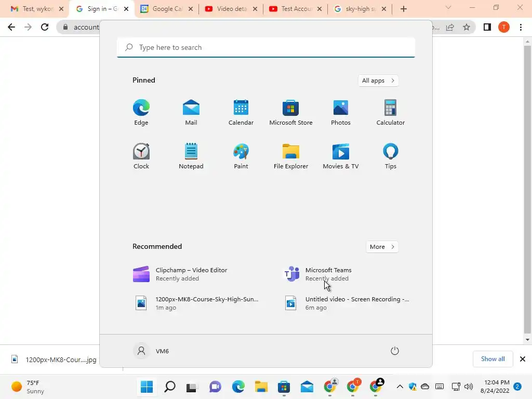Click Show all downloads
Viewport: 532px width, 399px height.
coord(493,359)
